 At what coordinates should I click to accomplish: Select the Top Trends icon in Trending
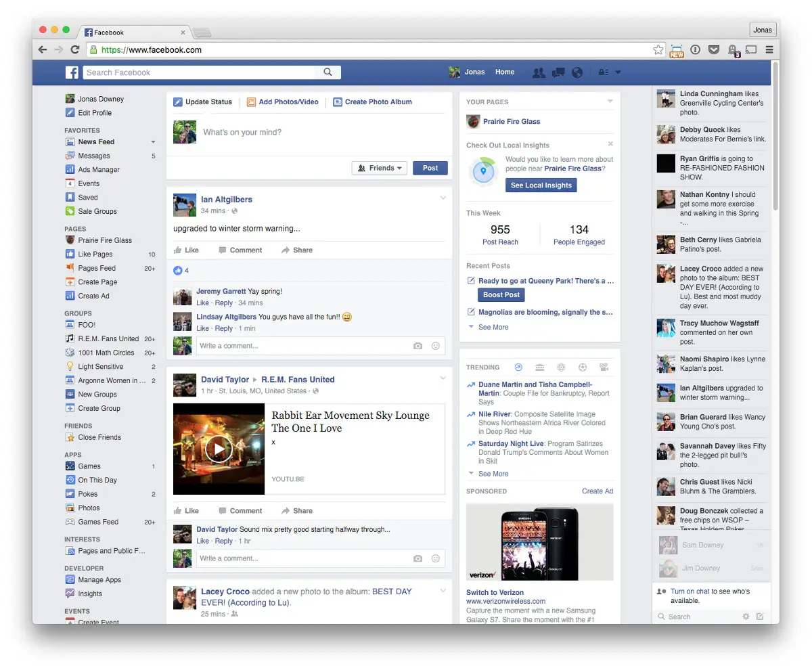point(518,367)
